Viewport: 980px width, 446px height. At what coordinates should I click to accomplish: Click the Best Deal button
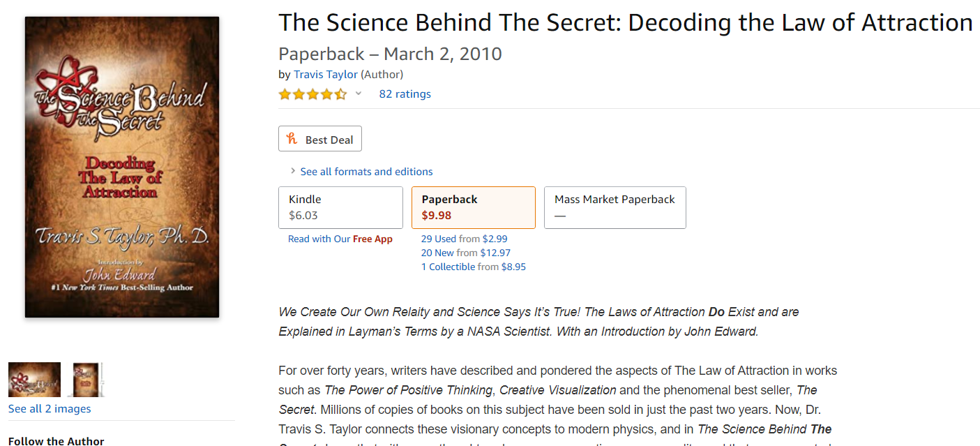pyautogui.click(x=320, y=139)
